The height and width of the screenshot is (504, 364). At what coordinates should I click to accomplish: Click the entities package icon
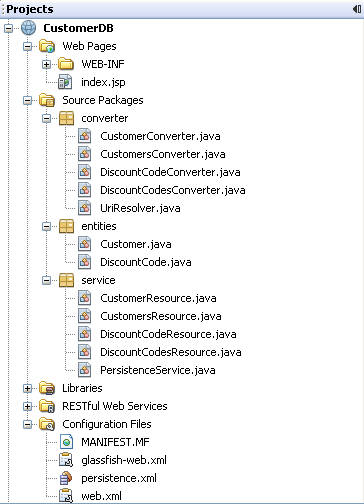pyautogui.click(x=66, y=226)
